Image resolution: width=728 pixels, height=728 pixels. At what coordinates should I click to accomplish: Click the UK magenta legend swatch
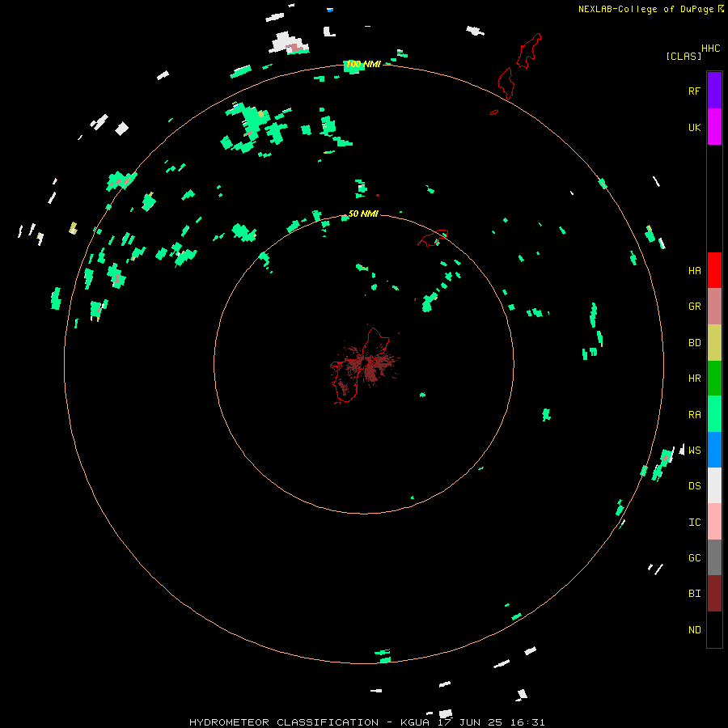714,127
